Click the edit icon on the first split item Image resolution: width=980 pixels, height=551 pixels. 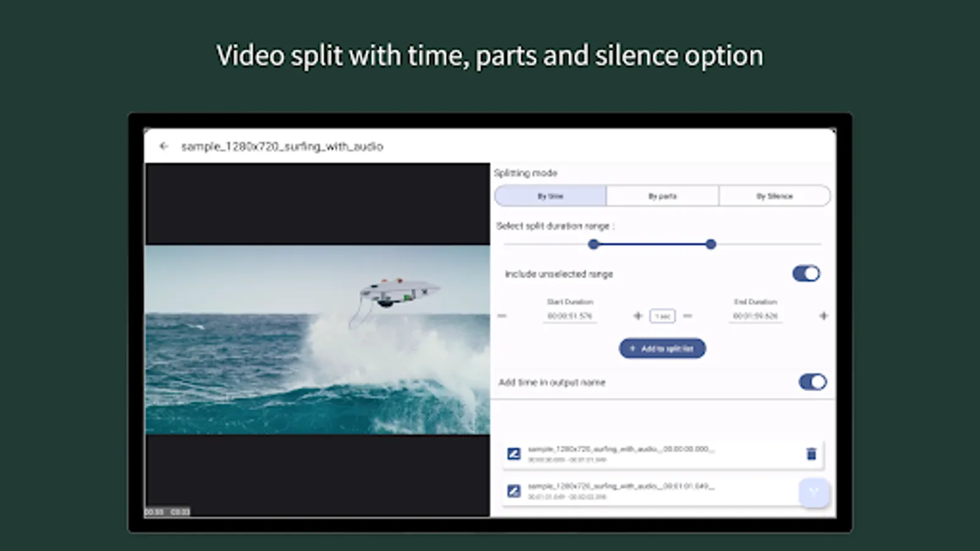pyautogui.click(x=513, y=454)
